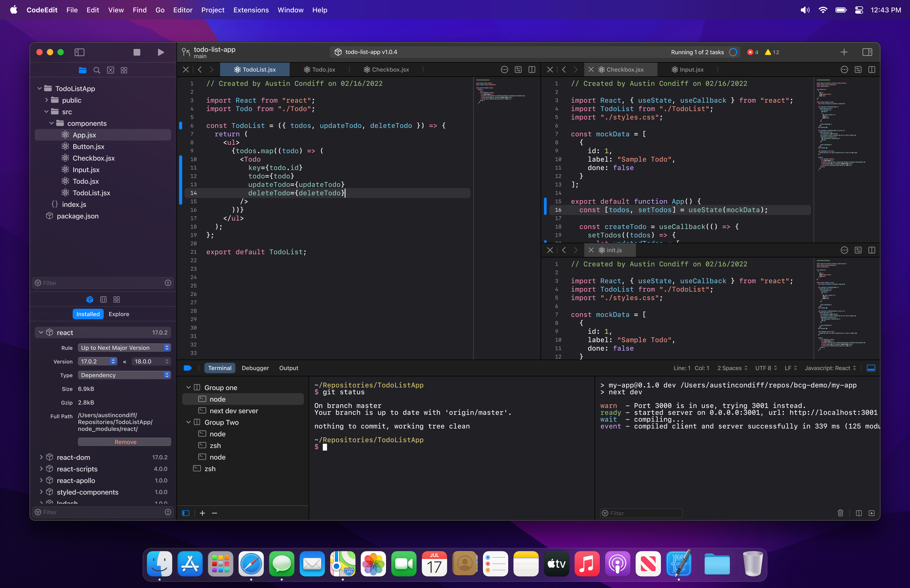Open the Extensions menu

pos(250,10)
